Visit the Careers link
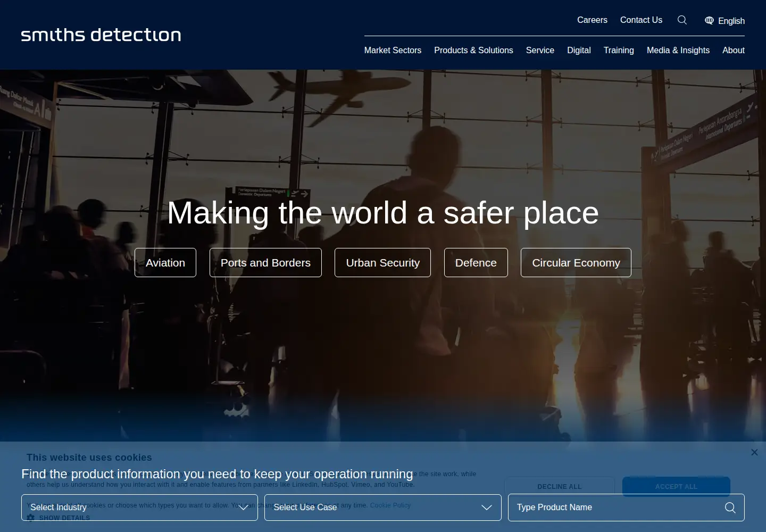The height and width of the screenshot is (532, 766). click(592, 20)
